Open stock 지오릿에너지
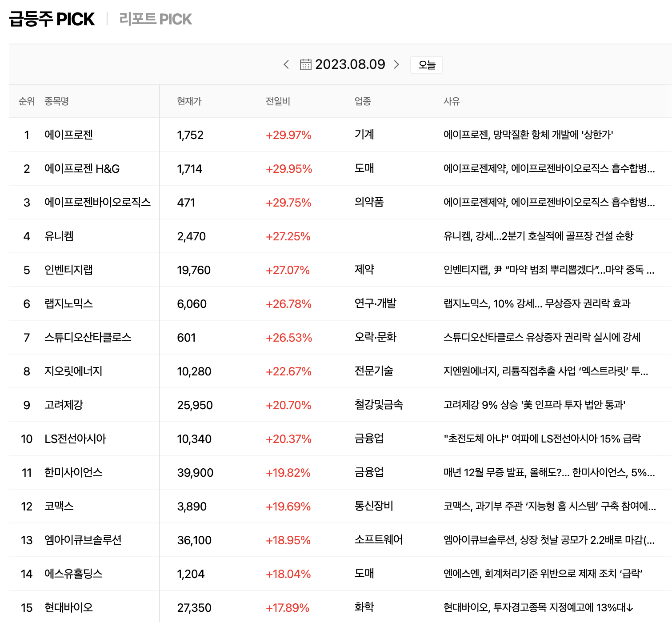This screenshot has height=622, width=672. 73,371
